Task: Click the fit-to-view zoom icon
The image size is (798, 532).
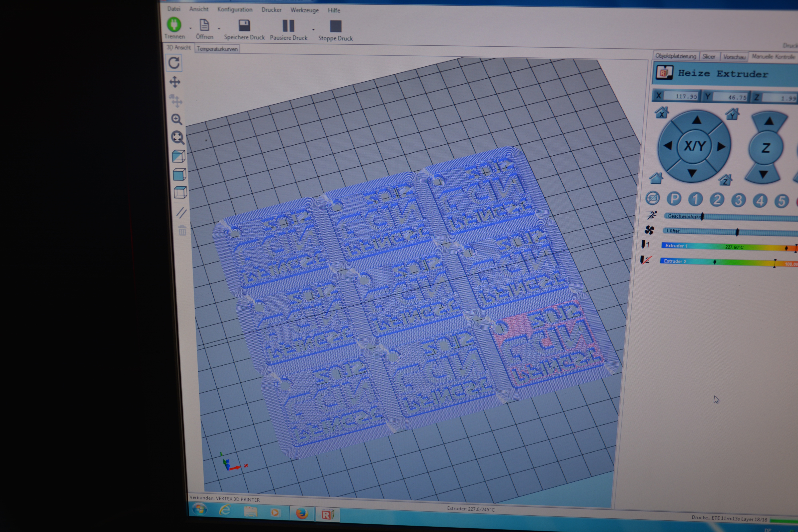Action: tap(177, 137)
